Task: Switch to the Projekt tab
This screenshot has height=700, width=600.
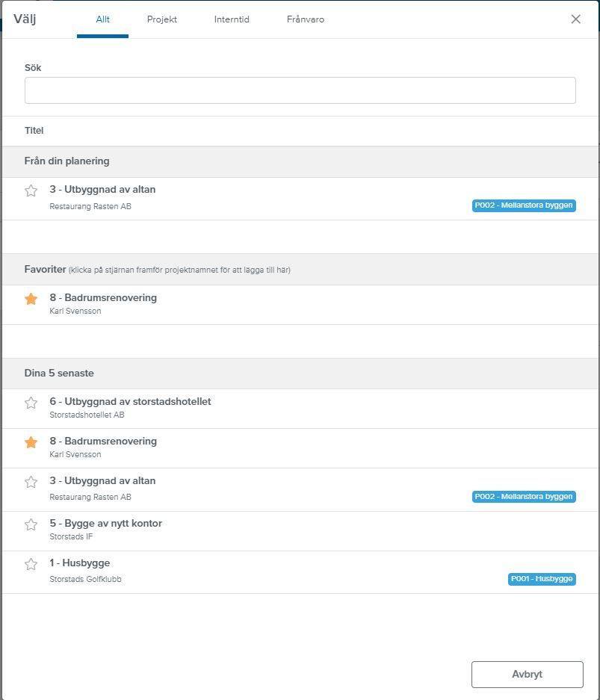Action: (162, 19)
